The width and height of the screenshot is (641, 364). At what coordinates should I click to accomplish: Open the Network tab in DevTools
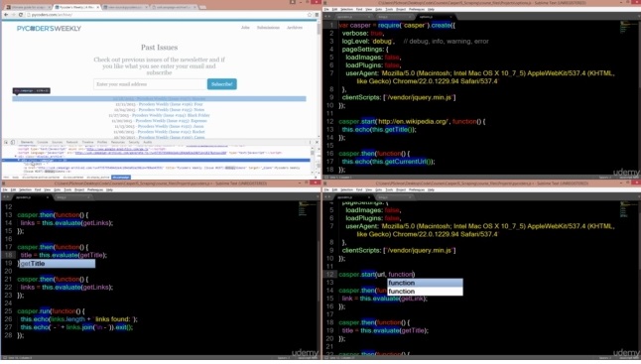click(x=72, y=142)
